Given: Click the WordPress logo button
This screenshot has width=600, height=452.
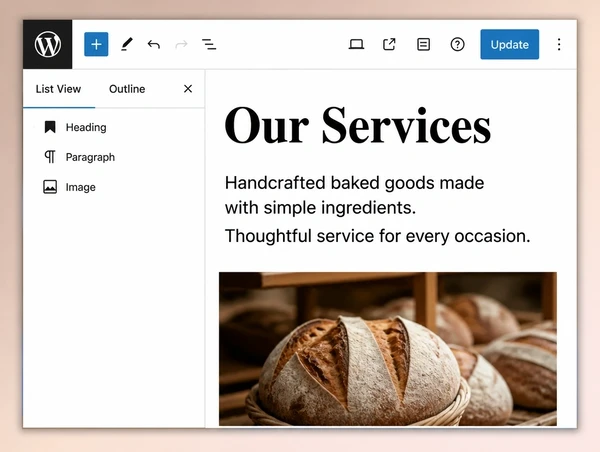Looking at the screenshot, I should [47, 44].
